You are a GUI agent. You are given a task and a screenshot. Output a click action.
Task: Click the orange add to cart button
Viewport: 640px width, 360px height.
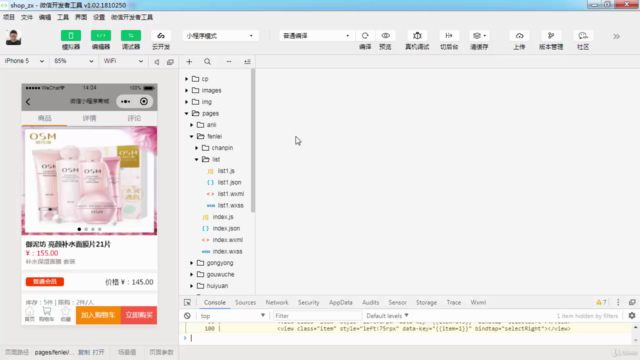[98, 315]
